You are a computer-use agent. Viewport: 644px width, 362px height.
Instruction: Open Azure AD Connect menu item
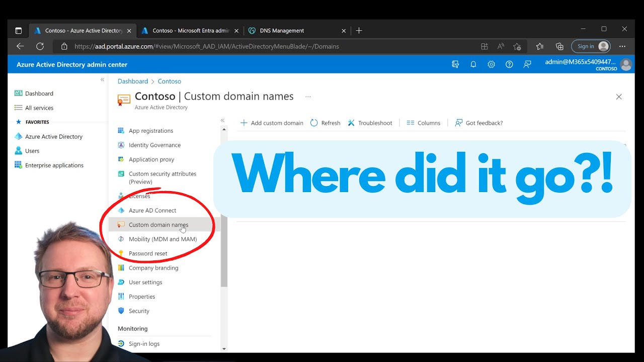coord(152,211)
